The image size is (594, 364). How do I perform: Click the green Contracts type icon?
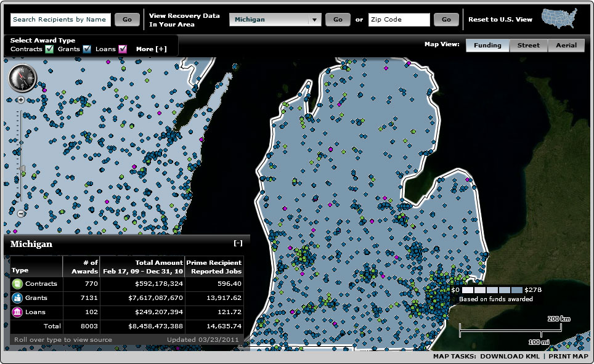coord(18,284)
